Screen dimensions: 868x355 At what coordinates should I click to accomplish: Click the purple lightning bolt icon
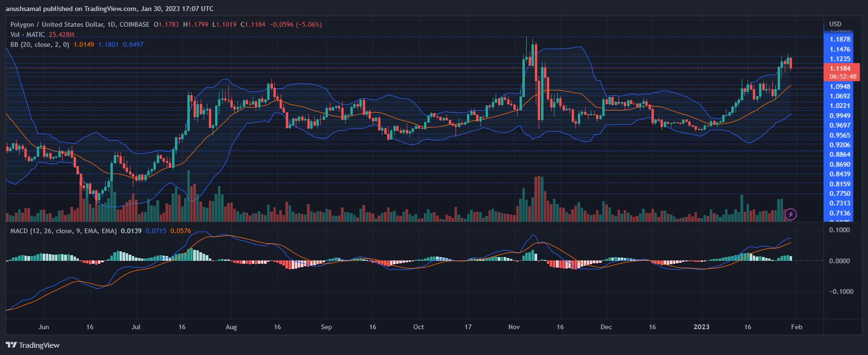791,214
